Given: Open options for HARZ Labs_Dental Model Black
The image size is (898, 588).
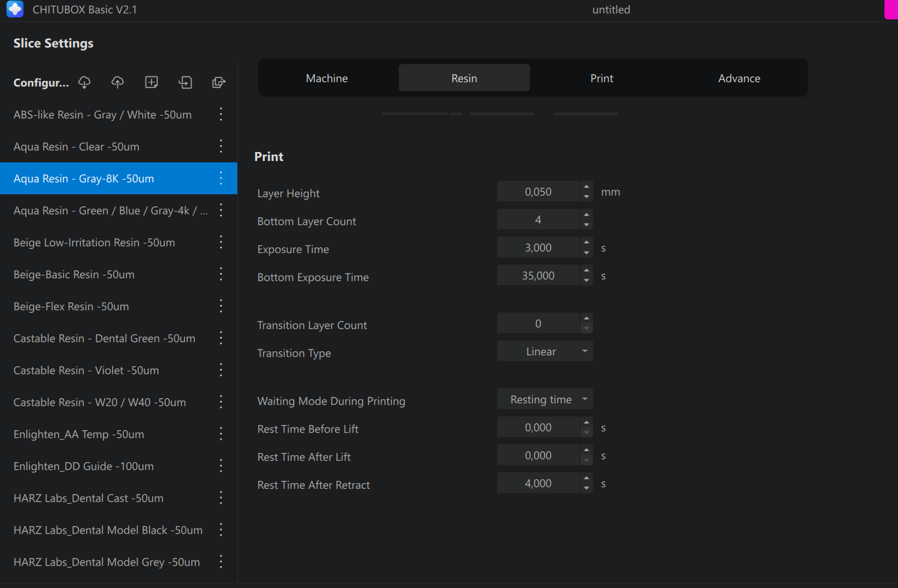Looking at the screenshot, I should [x=221, y=530].
